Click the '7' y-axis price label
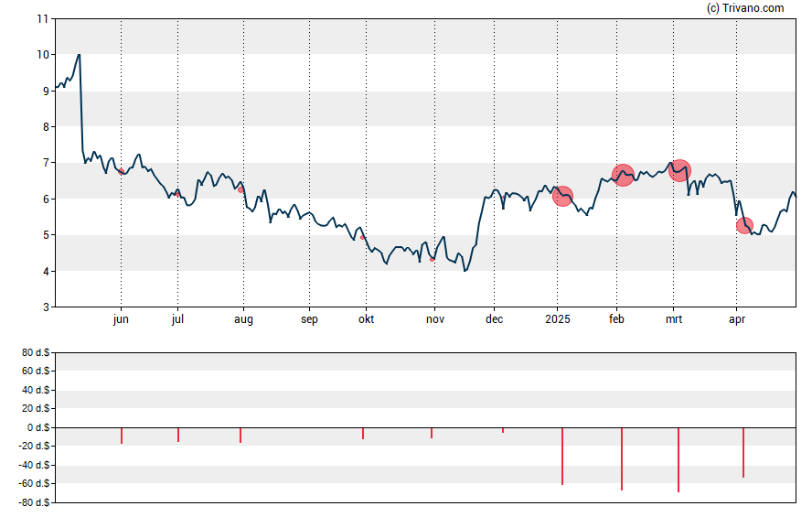Screen dimensions: 812x517 (46, 163)
